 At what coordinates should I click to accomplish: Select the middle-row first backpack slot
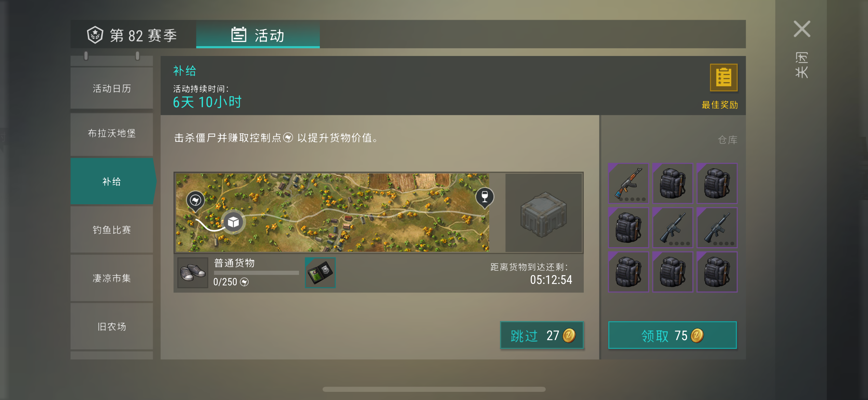[x=628, y=227]
